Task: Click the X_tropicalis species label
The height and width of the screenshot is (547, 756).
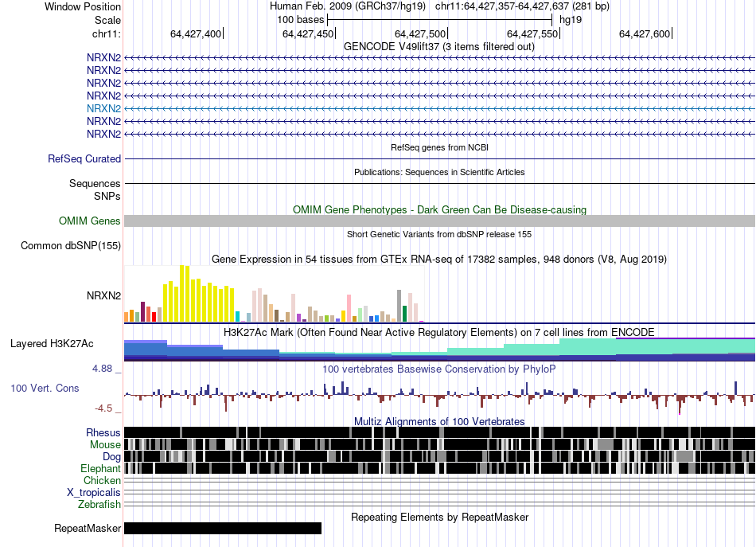Action: [x=94, y=493]
